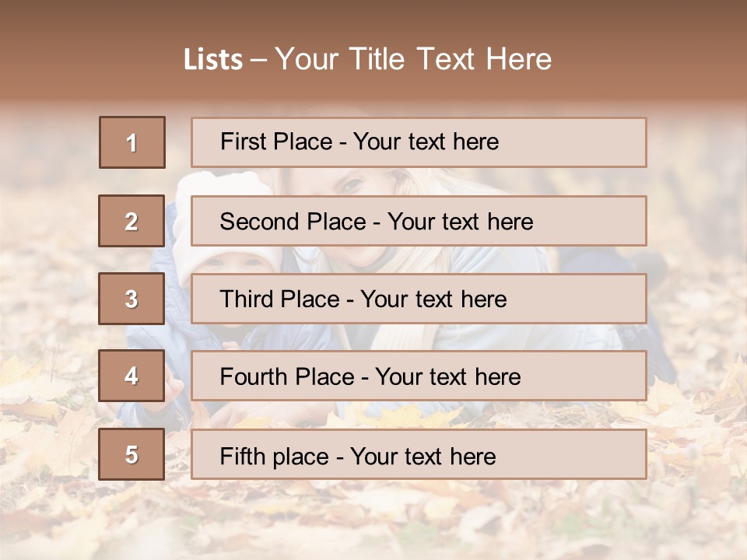Click the number 1 box
This screenshot has height=560, width=747.
(x=132, y=142)
